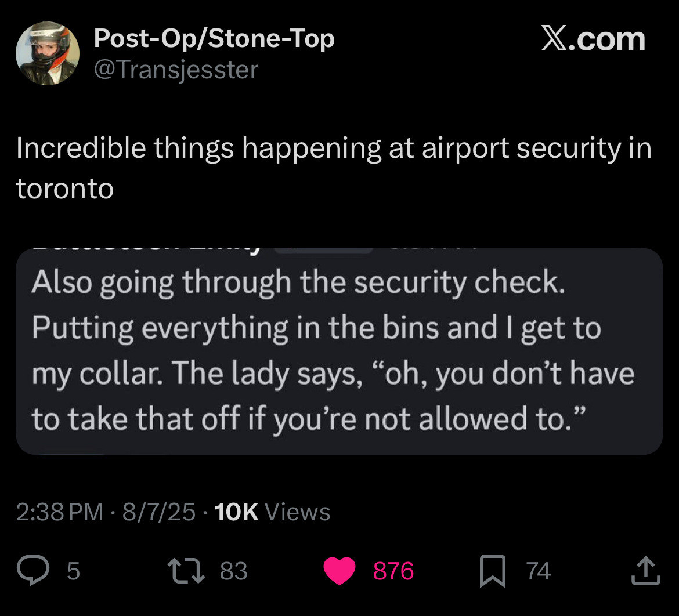Click the 2:38 PM timestamp

coord(60,512)
